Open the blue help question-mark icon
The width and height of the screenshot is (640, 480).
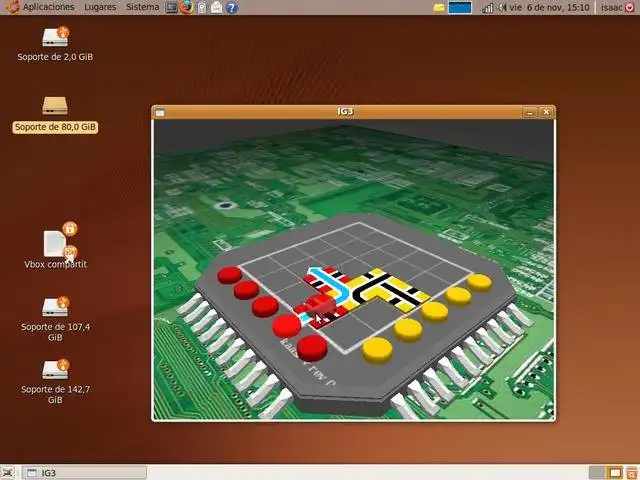[231, 7]
